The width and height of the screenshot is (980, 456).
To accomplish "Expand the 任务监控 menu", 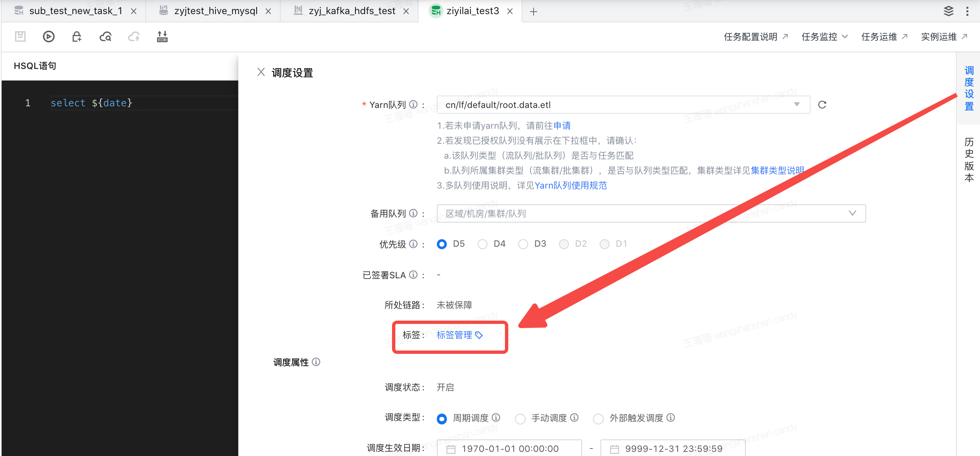I will [824, 37].
